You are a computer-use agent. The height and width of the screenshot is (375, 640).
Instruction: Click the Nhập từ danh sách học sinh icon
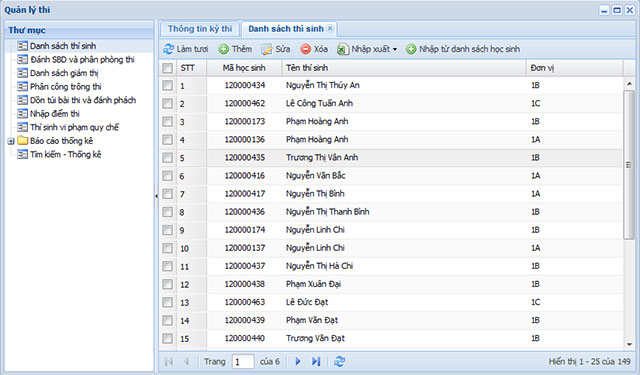pyautogui.click(x=411, y=49)
